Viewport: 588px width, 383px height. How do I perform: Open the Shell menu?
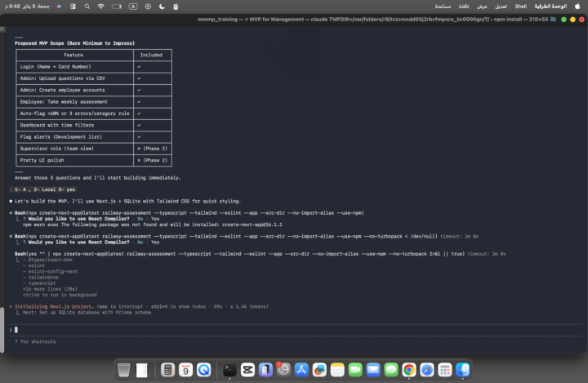coord(520,6)
